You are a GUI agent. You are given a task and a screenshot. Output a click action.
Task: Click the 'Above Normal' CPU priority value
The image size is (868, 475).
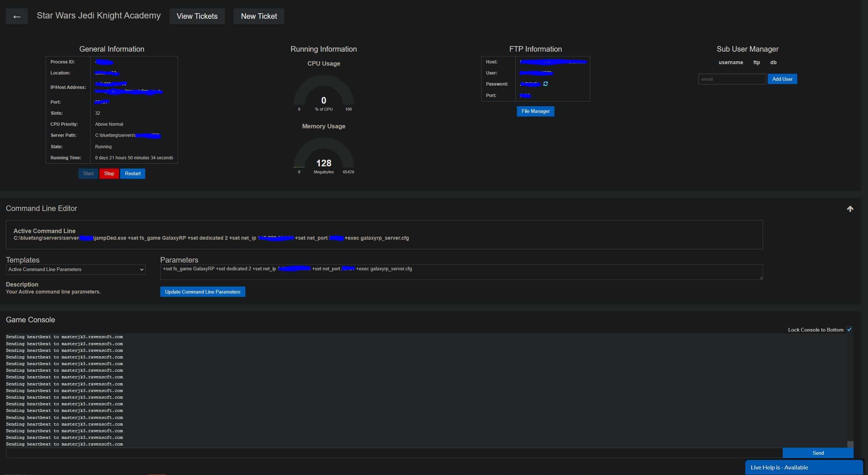pos(109,124)
